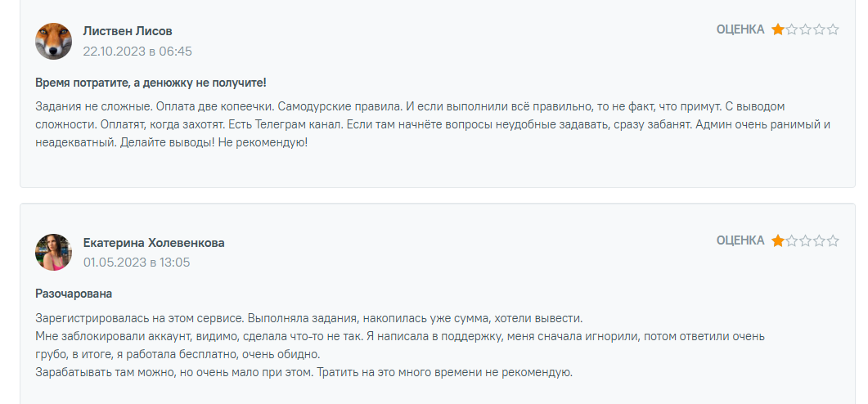Click fourth star in Екатерина's rating
868x404 pixels.
pyautogui.click(x=820, y=240)
